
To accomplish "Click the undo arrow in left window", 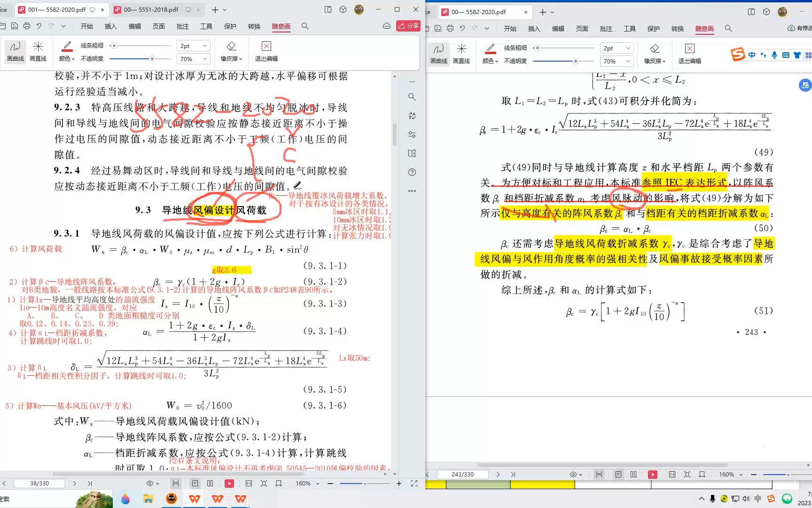I will [x=39, y=26].
